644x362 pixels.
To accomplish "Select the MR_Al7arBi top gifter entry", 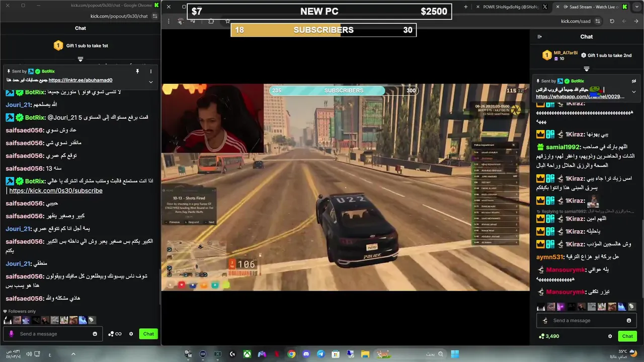I will pos(559,55).
